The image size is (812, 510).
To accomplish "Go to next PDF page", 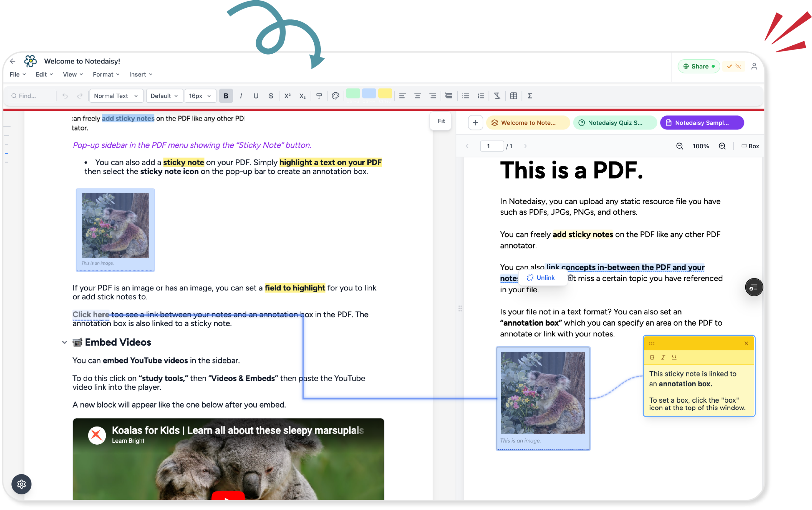I will click(x=525, y=146).
